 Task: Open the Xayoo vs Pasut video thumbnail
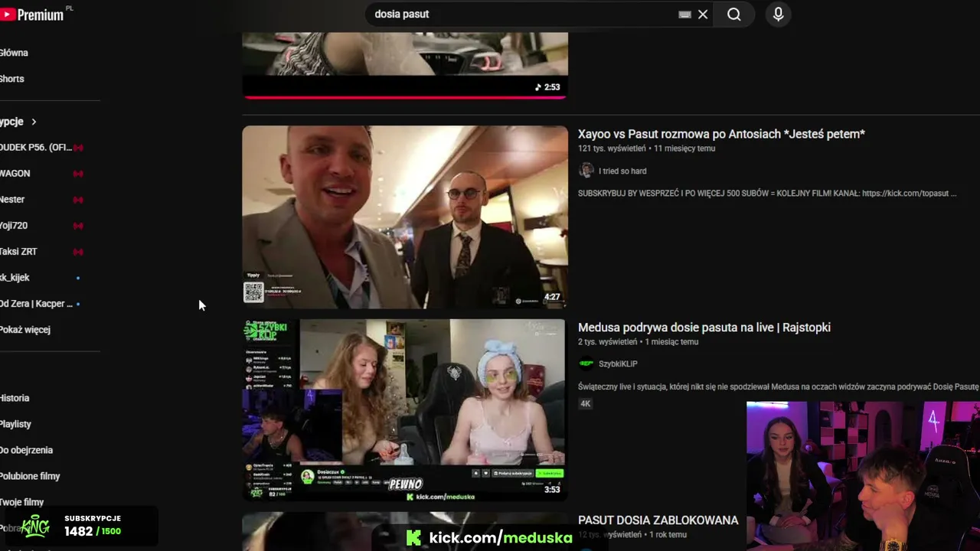[x=405, y=217]
